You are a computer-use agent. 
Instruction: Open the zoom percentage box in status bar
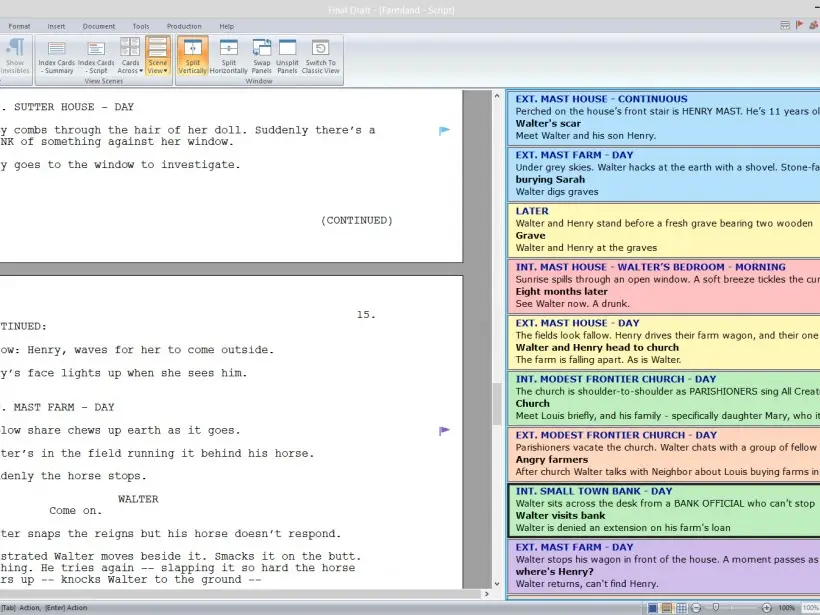(810, 608)
